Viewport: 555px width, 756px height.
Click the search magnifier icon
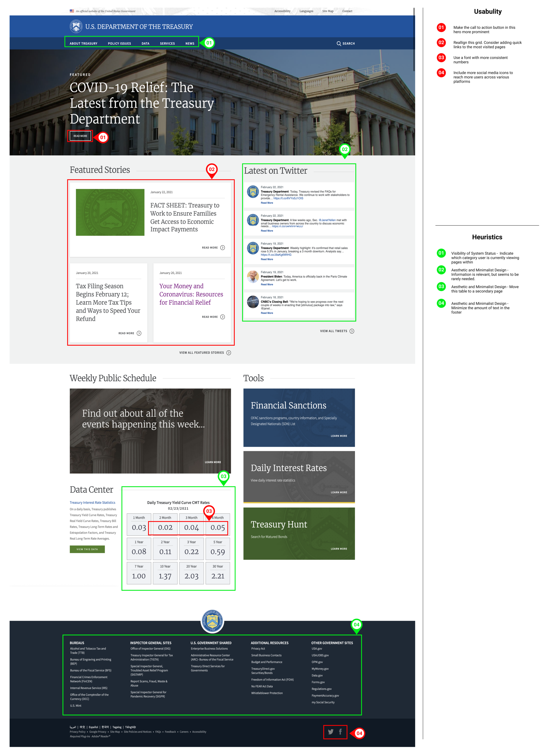point(339,44)
